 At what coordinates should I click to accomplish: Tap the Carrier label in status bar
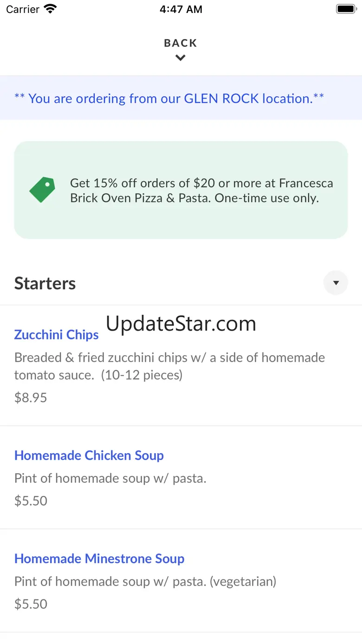(x=23, y=9)
